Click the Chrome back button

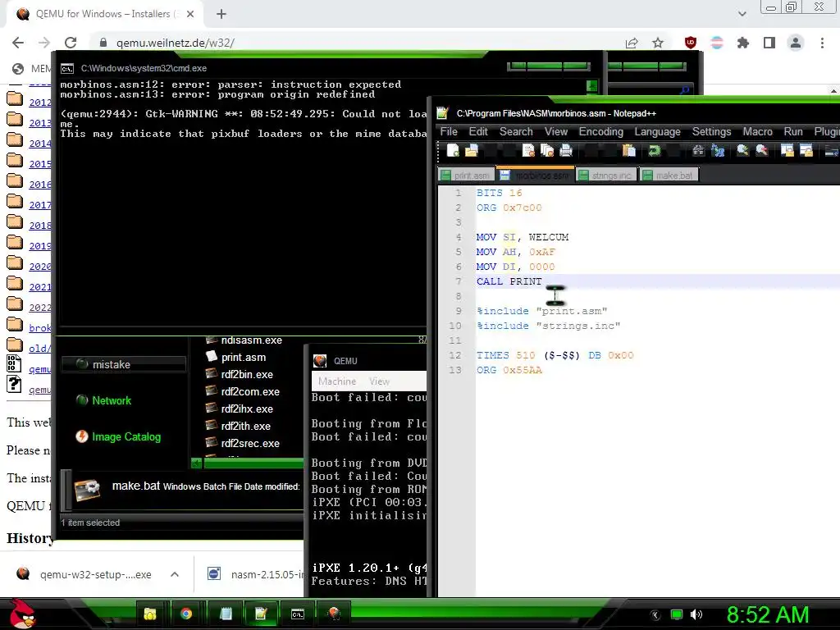coord(18,43)
